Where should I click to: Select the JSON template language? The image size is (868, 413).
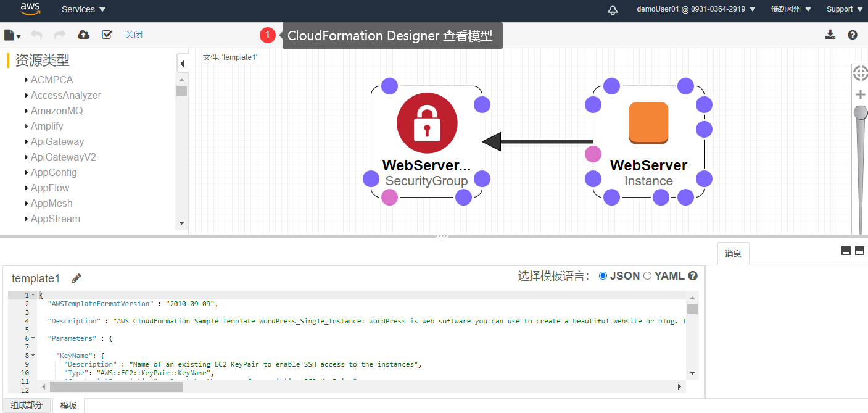(603, 276)
